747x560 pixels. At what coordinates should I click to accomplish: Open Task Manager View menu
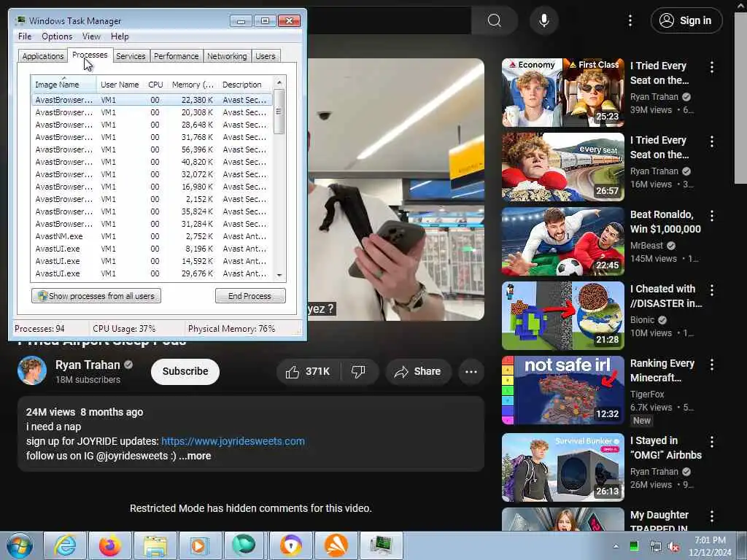click(x=91, y=36)
